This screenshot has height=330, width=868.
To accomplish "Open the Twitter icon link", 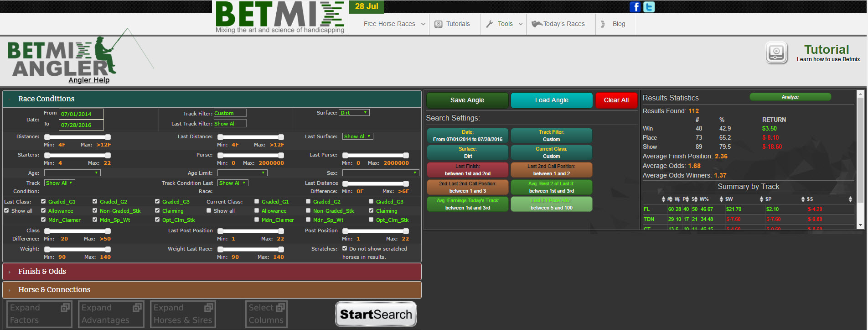I will [x=649, y=7].
